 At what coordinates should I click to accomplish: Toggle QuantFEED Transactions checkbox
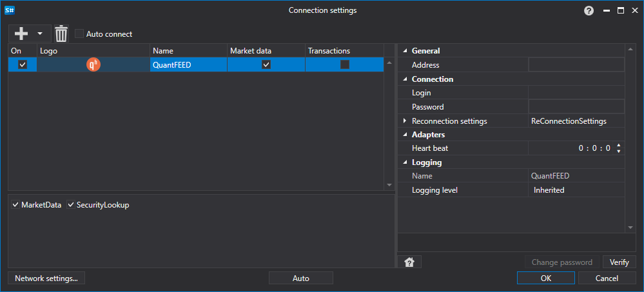345,64
